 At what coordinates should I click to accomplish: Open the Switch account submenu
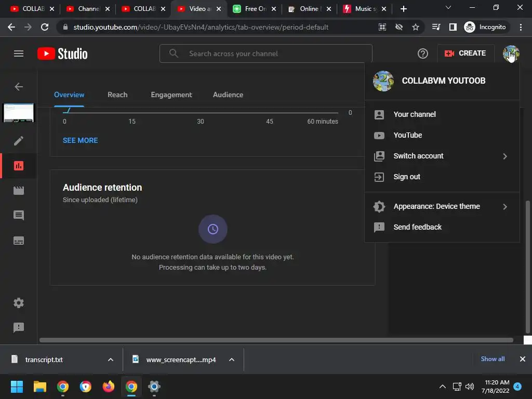pos(442,156)
